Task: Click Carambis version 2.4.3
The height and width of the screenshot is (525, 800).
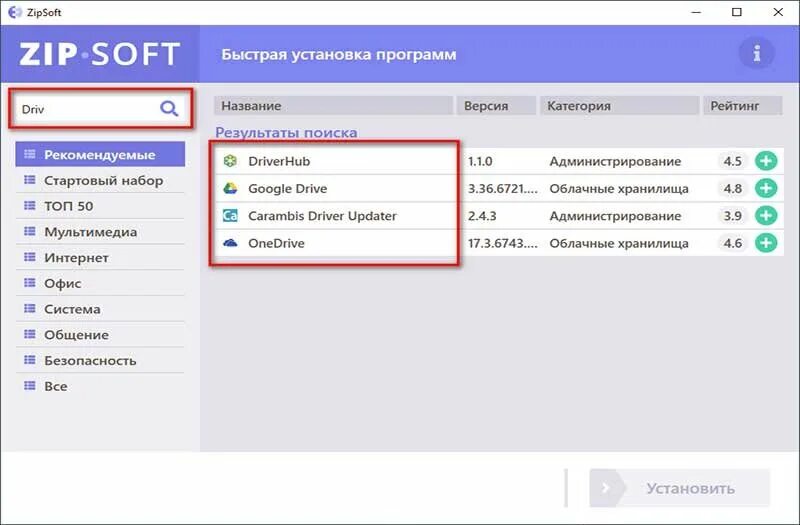Action: [x=482, y=216]
